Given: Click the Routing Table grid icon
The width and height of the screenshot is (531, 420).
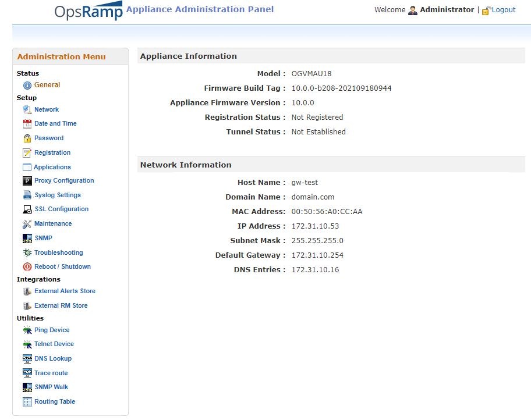Looking at the screenshot, I should [27, 402].
